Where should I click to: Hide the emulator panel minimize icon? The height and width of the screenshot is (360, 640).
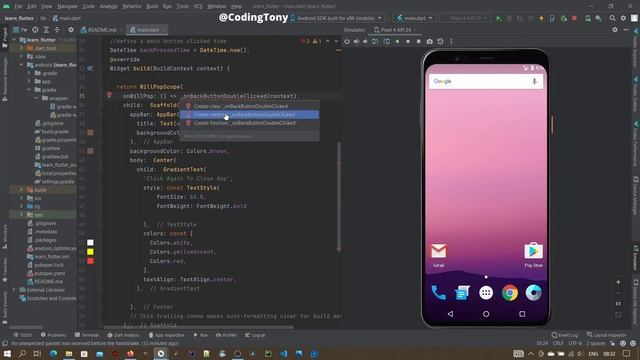[626, 30]
